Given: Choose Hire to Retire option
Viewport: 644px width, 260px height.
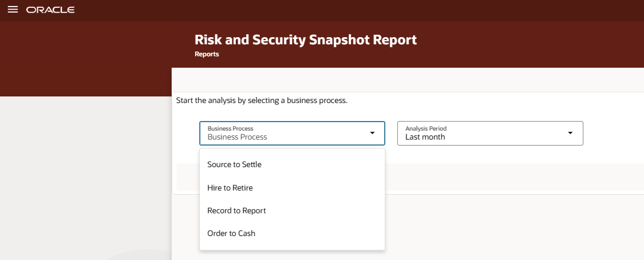Looking at the screenshot, I should [x=292, y=188].
